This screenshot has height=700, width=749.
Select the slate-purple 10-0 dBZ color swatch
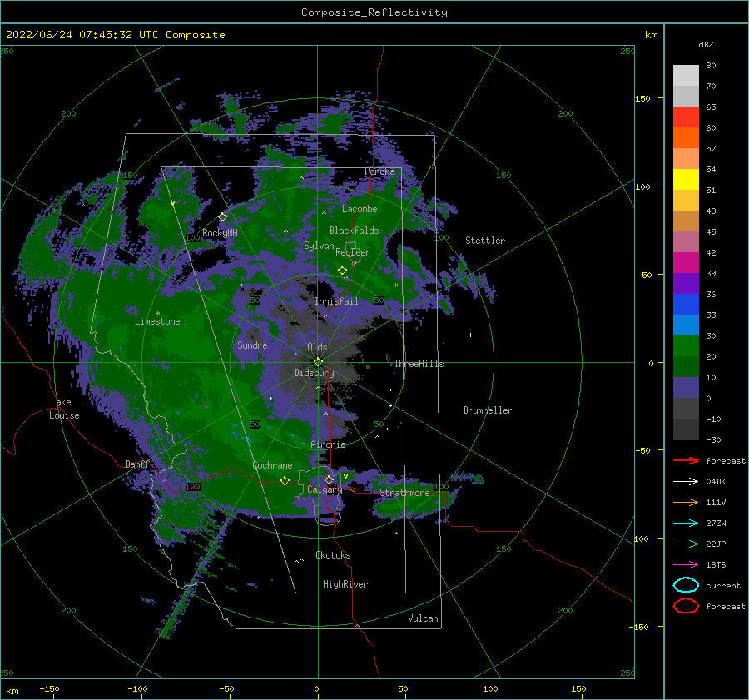[686, 388]
